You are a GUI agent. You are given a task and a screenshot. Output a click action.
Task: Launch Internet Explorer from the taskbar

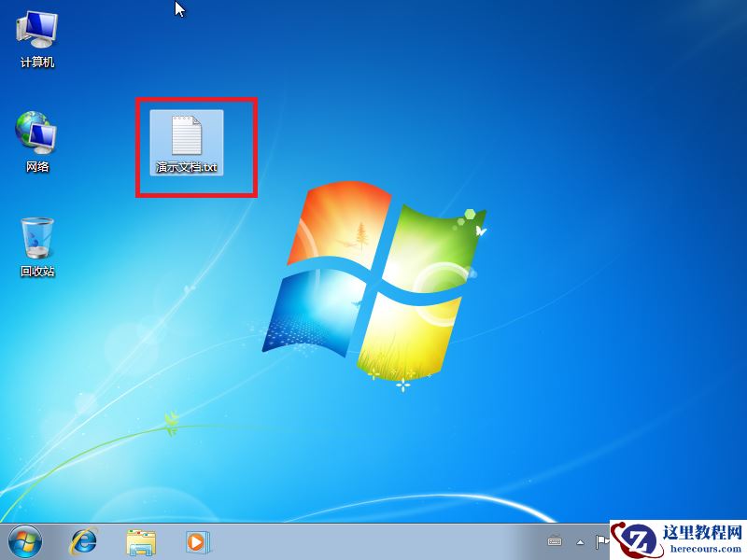point(82,543)
